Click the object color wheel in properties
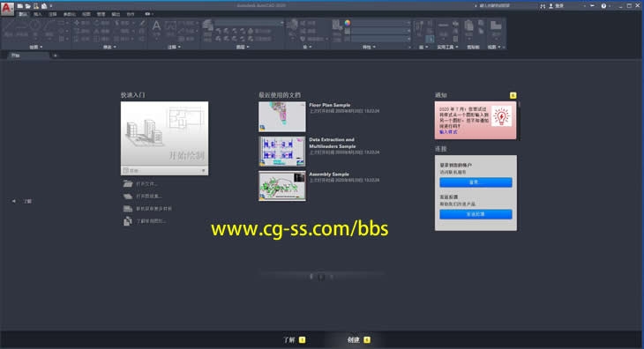 coord(348,23)
